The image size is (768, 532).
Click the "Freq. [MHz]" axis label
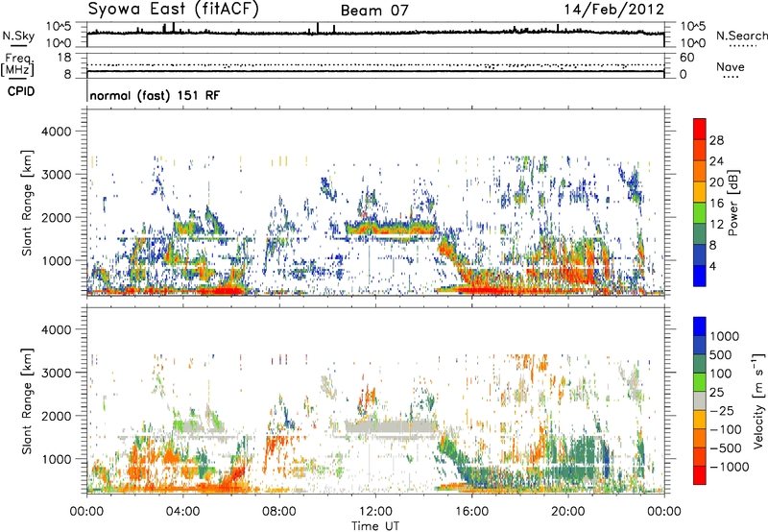coord(17,65)
